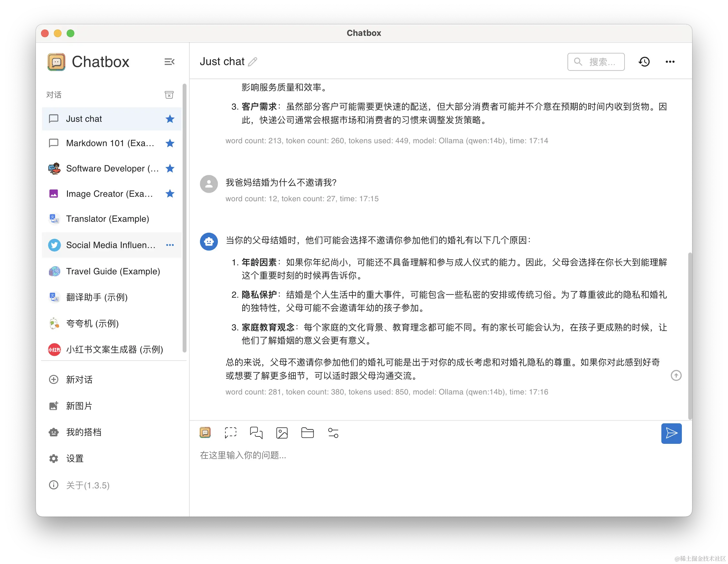
Task: Click the clear conversations archive icon
Action: (x=169, y=95)
